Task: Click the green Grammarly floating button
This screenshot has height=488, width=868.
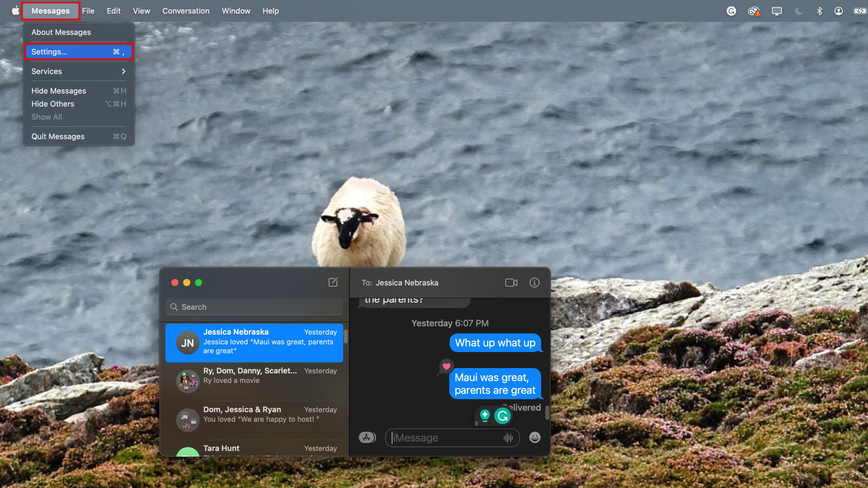Action: [502, 416]
